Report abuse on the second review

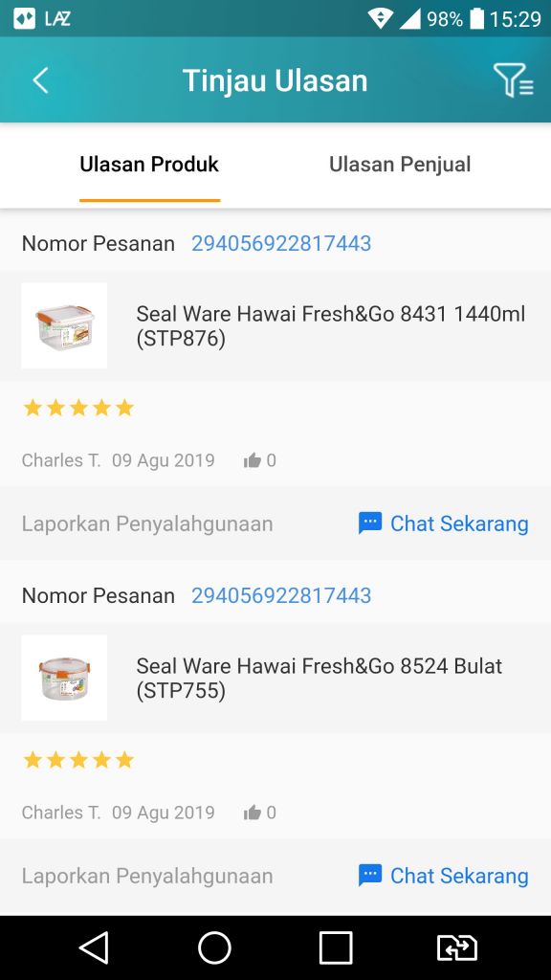click(x=147, y=875)
